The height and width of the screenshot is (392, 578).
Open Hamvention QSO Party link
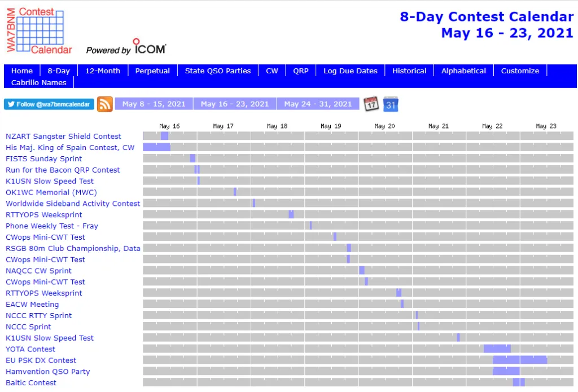[48, 372]
